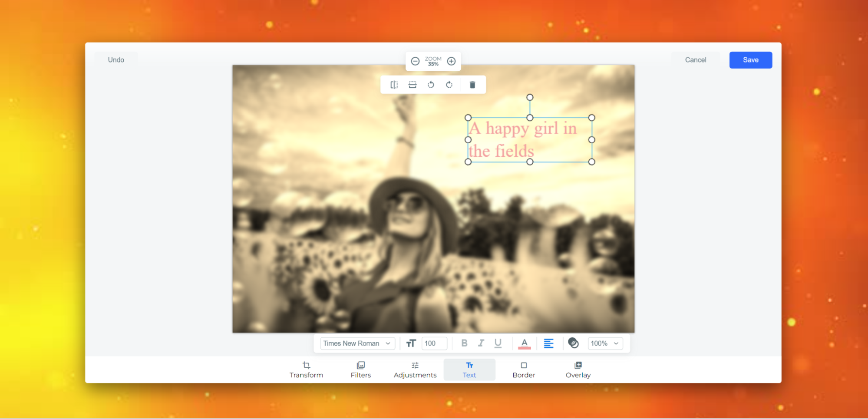Open the 100% opacity dropdown
868x419 pixels.
click(x=605, y=343)
